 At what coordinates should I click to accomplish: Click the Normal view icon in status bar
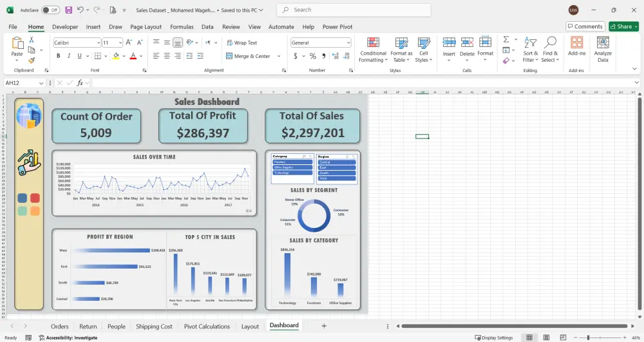[529, 337]
